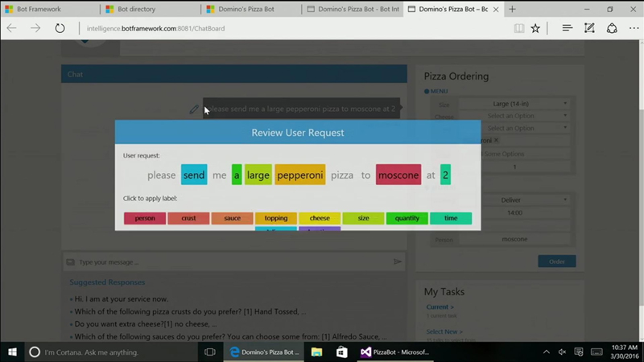Viewport: 644px width, 362px height.
Task: Select the word 'pizza' in user request
Action: pos(342,175)
